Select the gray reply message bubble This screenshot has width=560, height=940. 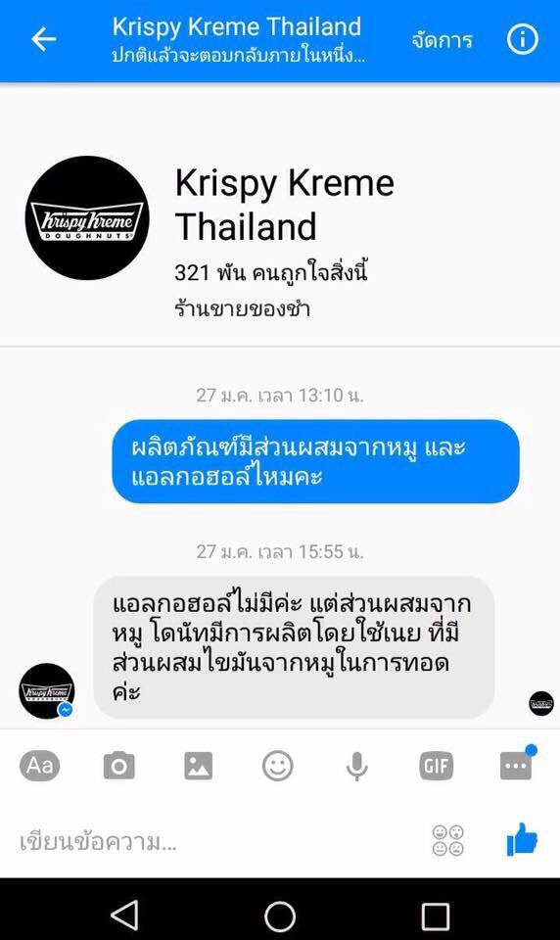pyautogui.click(x=294, y=647)
